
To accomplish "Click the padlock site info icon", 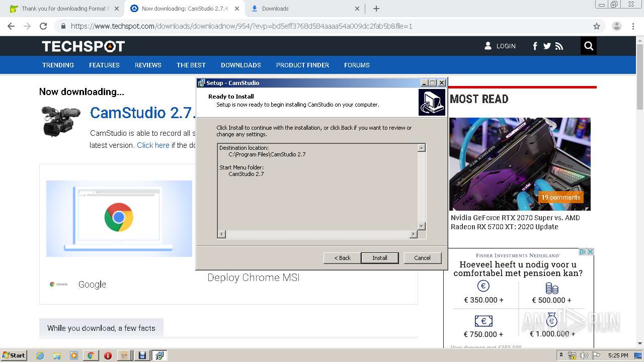I will coord(63,26).
